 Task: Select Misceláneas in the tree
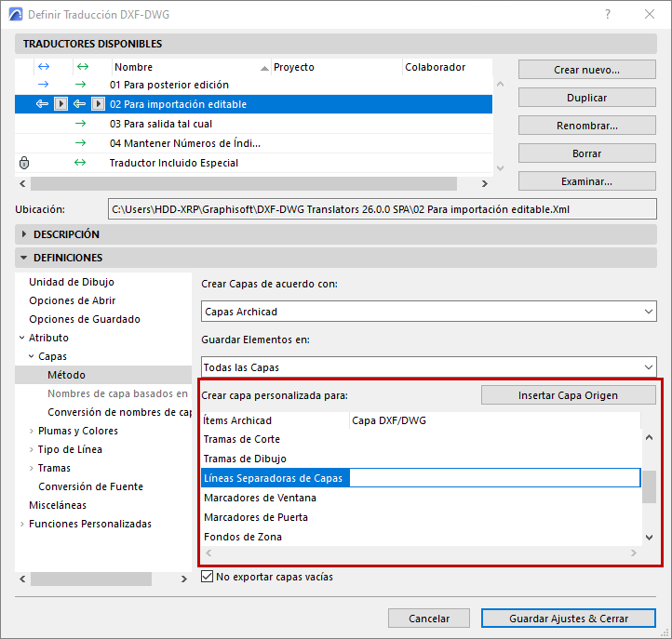point(58,505)
